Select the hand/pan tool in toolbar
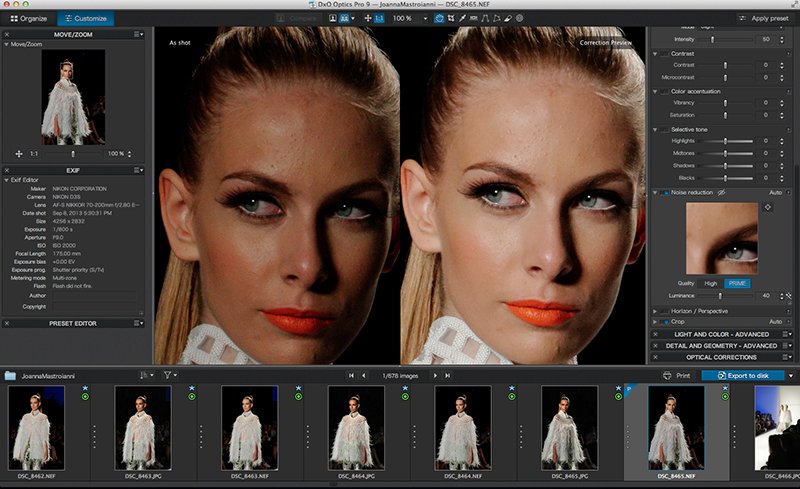Screen dimensions: 800x489 point(439,18)
